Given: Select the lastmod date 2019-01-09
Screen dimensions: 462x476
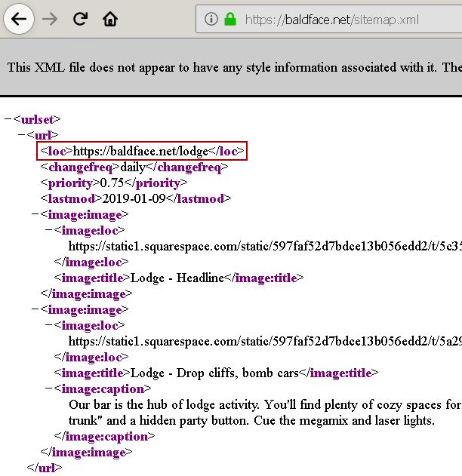Looking at the screenshot, I should tap(134, 198).
